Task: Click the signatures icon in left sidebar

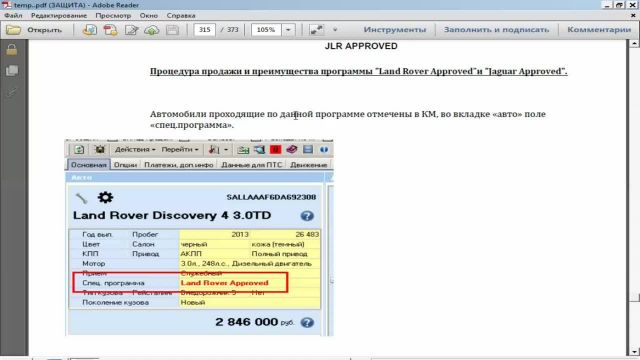Action: coord(12,93)
